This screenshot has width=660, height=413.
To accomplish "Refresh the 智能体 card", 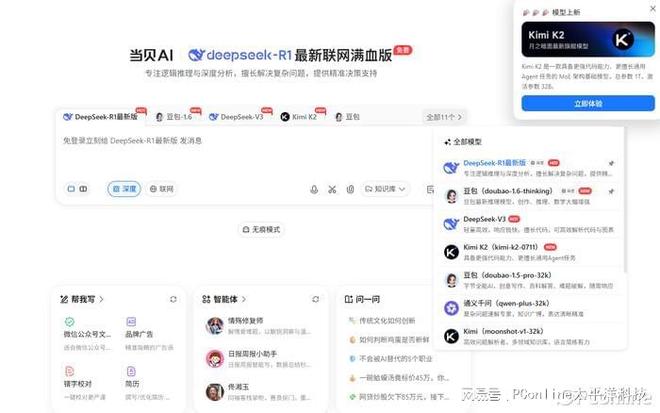I will tap(315, 299).
